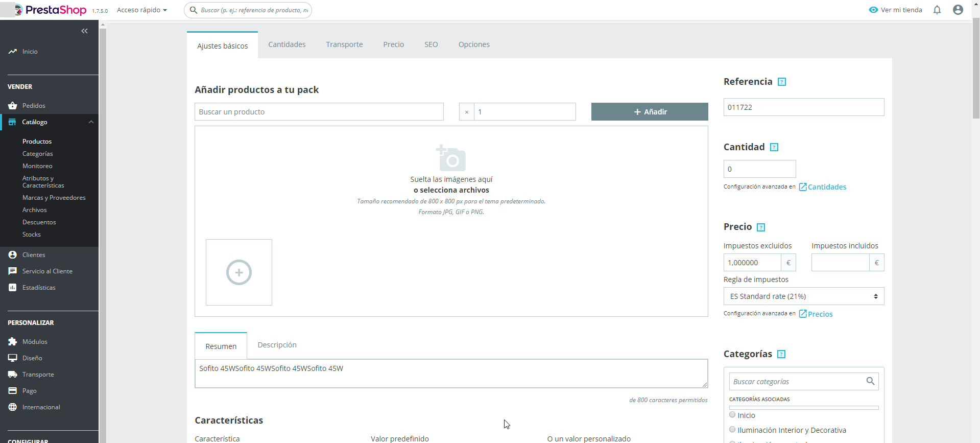Click the camera upload icon in image dropzone
The height and width of the screenshot is (443, 980).
(x=451, y=158)
